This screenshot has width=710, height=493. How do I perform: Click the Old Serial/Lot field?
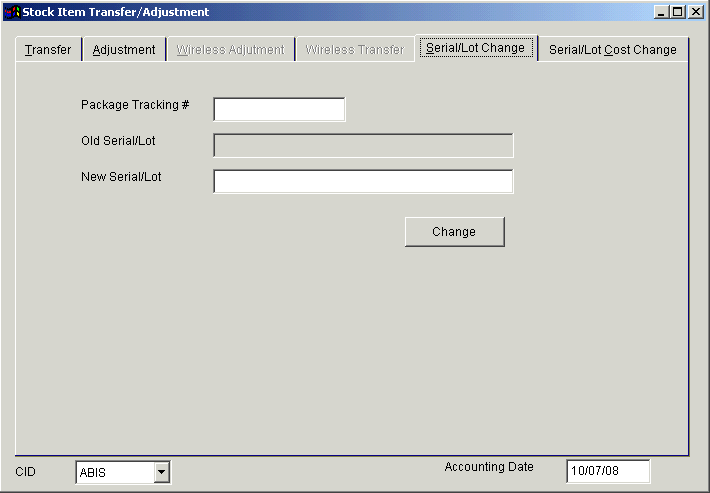tap(363, 145)
